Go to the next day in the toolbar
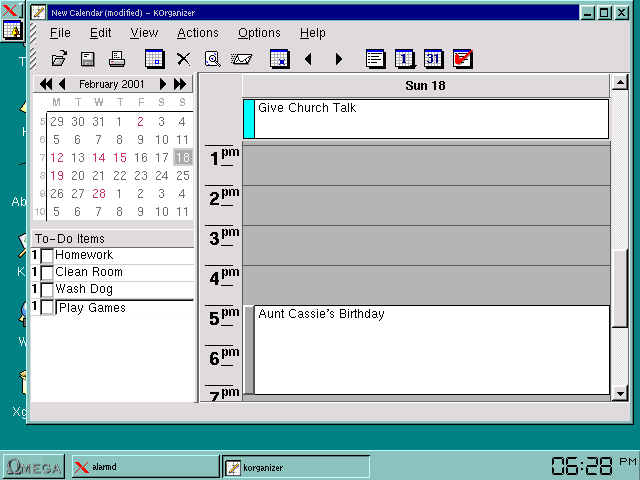 tap(338, 59)
